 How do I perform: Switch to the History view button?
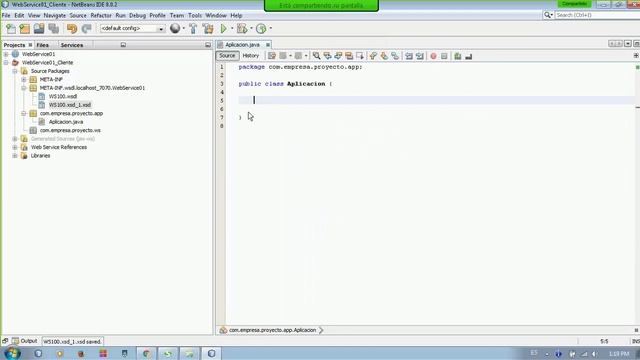click(251, 56)
